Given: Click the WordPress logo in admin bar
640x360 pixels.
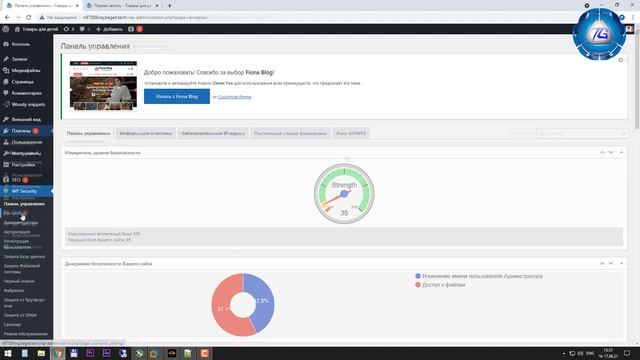Looking at the screenshot, I should [x=5, y=29].
